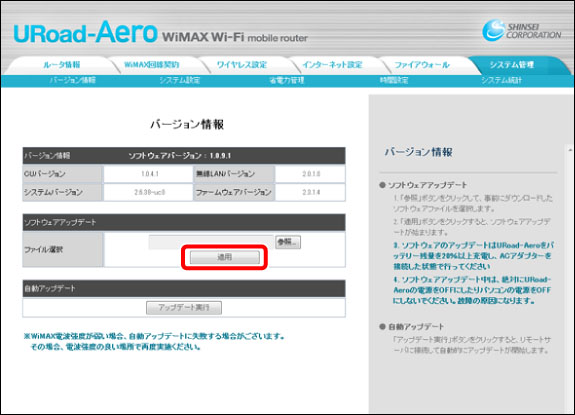Select the インターネット設定 tab
The width and height of the screenshot is (575, 415).
(332, 65)
